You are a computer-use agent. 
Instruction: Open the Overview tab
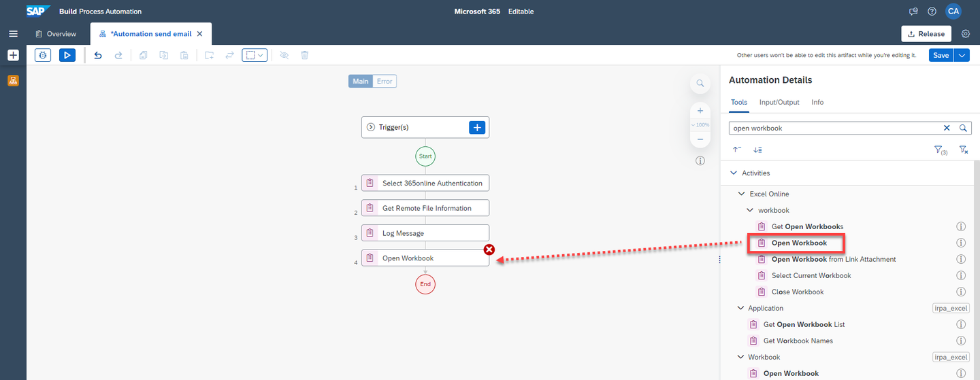coord(56,34)
